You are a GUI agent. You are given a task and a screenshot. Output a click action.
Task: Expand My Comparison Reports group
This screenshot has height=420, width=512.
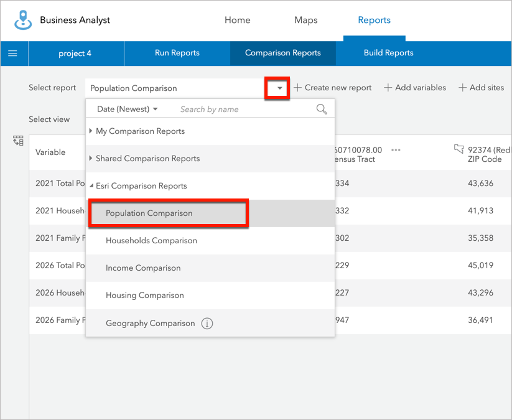click(x=140, y=131)
